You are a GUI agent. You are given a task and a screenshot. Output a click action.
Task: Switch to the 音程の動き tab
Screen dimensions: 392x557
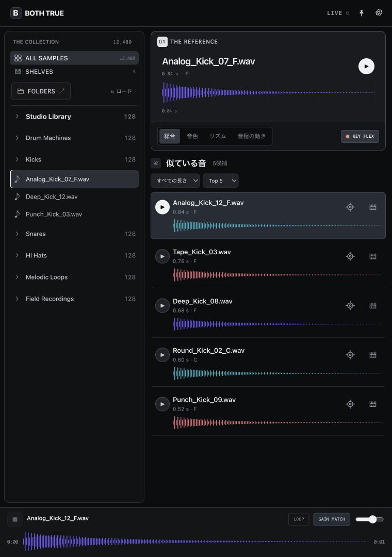[252, 136]
